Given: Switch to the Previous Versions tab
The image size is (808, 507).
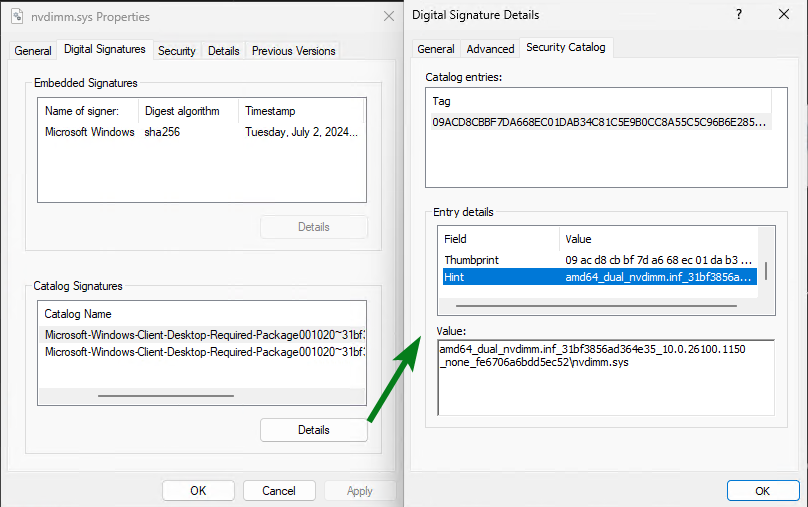Looking at the screenshot, I should tap(293, 51).
